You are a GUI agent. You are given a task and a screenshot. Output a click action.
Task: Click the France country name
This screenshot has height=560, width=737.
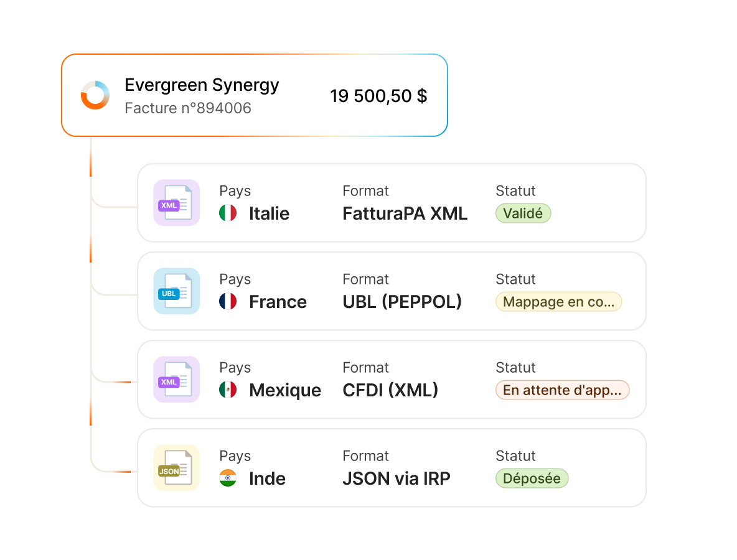coord(278,302)
